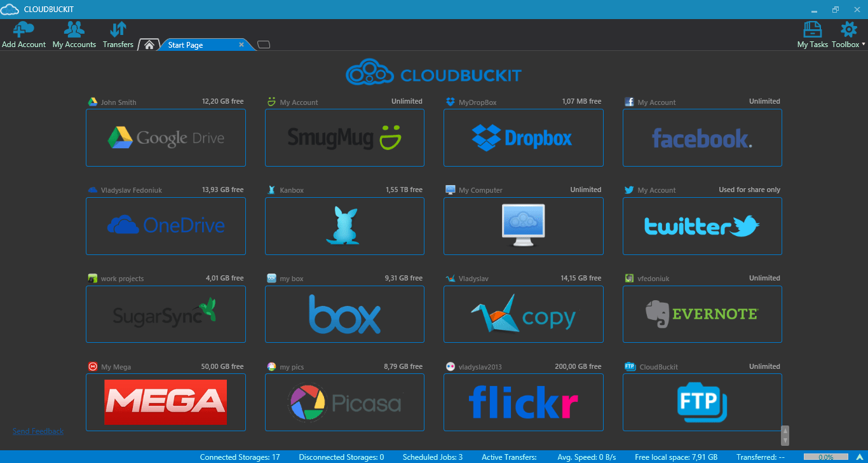Click the scroll down arrow on tile list
868x463 pixels.
tap(785, 440)
